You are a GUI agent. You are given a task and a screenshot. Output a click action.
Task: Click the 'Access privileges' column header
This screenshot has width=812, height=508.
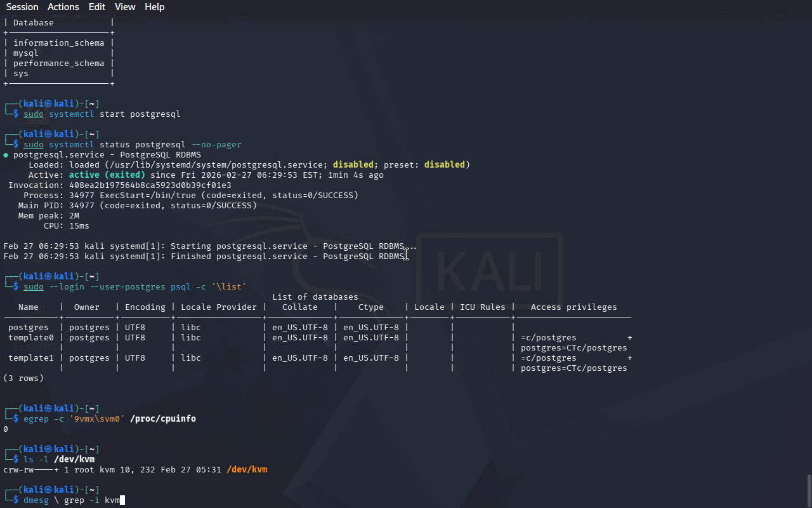[573, 307]
